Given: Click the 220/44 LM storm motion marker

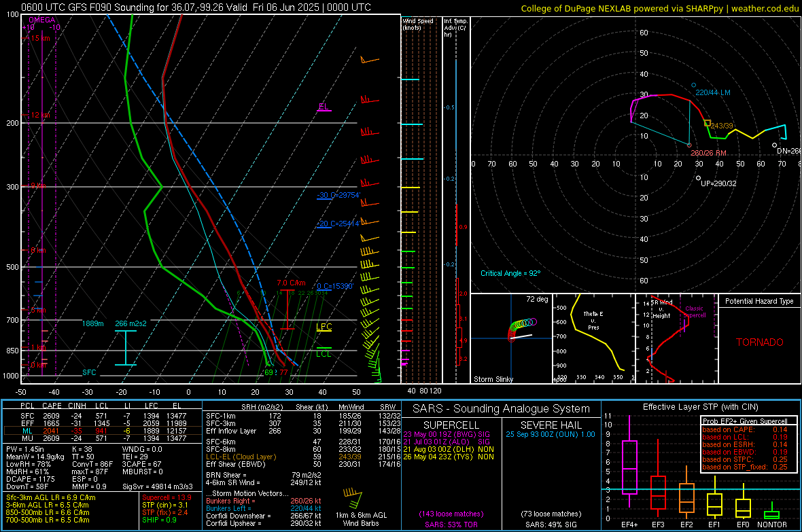Looking at the screenshot, I should [x=693, y=86].
